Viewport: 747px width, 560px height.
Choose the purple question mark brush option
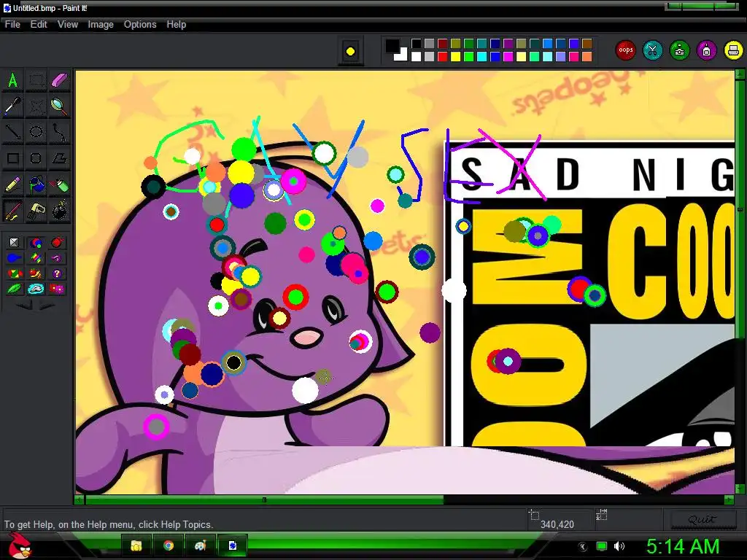click(57, 273)
